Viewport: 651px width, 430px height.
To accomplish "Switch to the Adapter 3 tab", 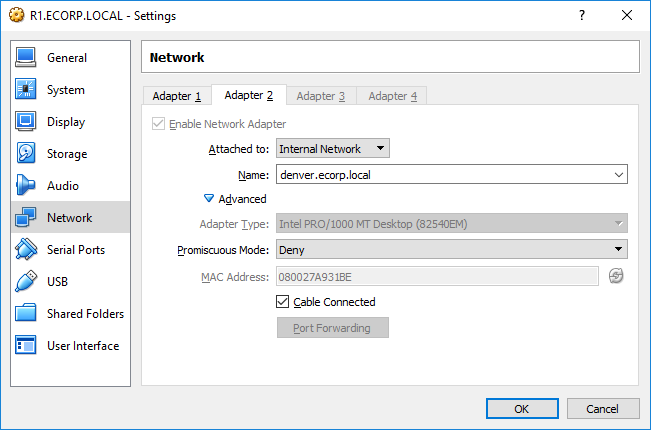I will pyautogui.click(x=321, y=96).
